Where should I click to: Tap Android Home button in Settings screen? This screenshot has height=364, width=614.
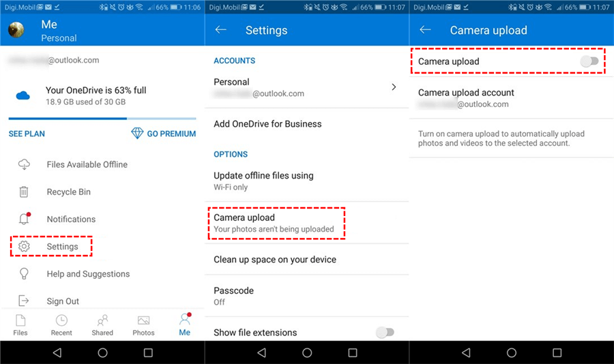pos(307,352)
